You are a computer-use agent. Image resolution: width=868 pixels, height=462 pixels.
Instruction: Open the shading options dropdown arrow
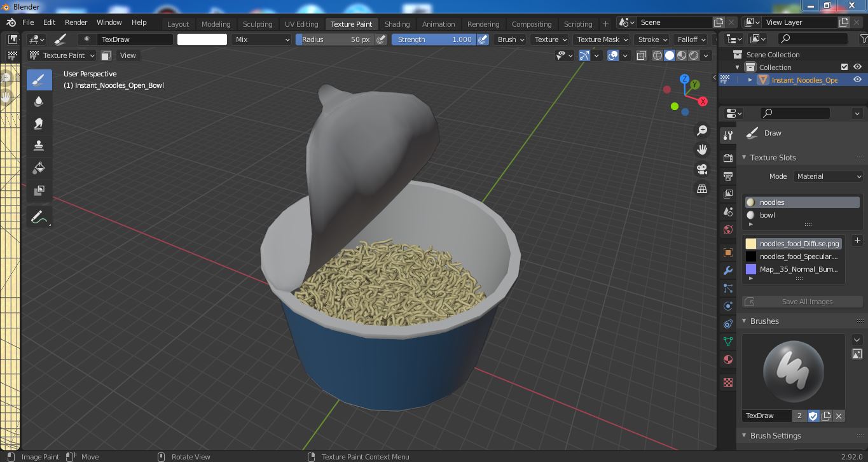706,55
